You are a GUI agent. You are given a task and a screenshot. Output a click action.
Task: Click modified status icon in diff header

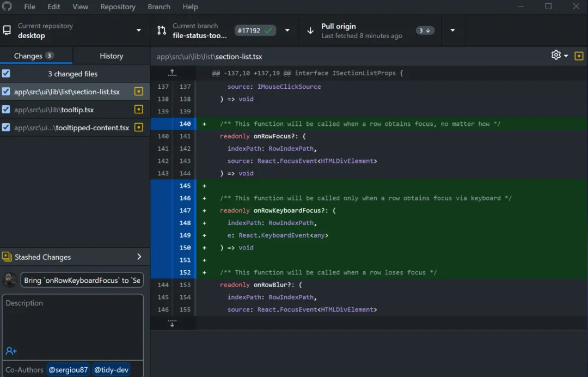click(579, 56)
